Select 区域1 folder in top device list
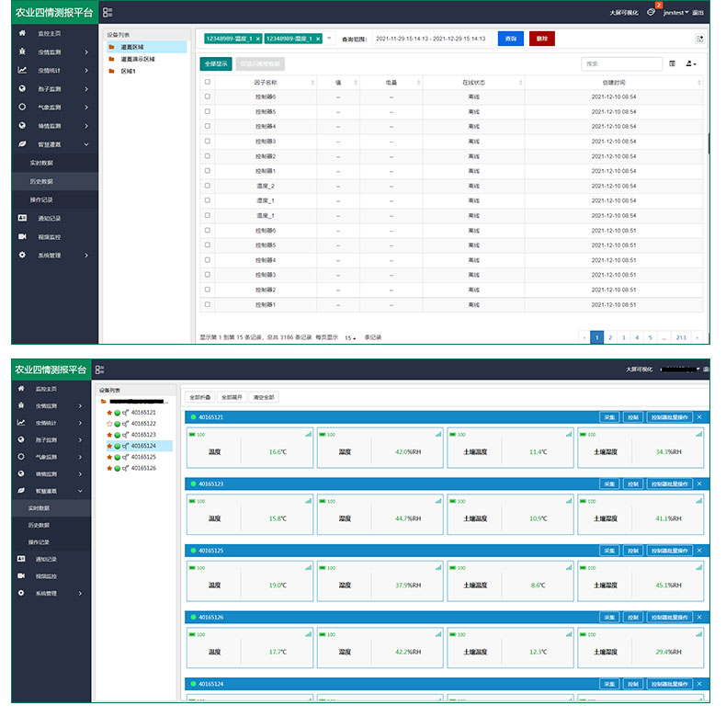This screenshot has height=728, width=726. click(x=128, y=71)
